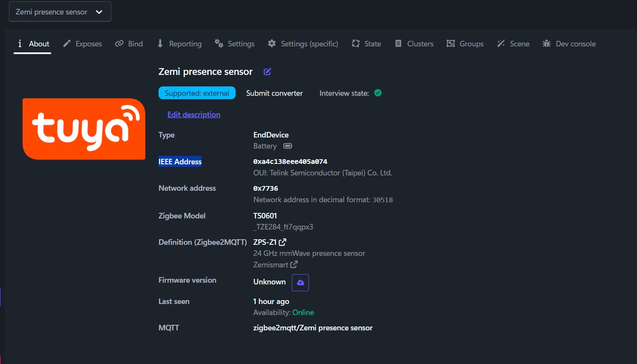This screenshot has width=637, height=364.
Task: Click the 24 GHz mmWave presence sensor description
Action: pyautogui.click(x=309, y=253)
